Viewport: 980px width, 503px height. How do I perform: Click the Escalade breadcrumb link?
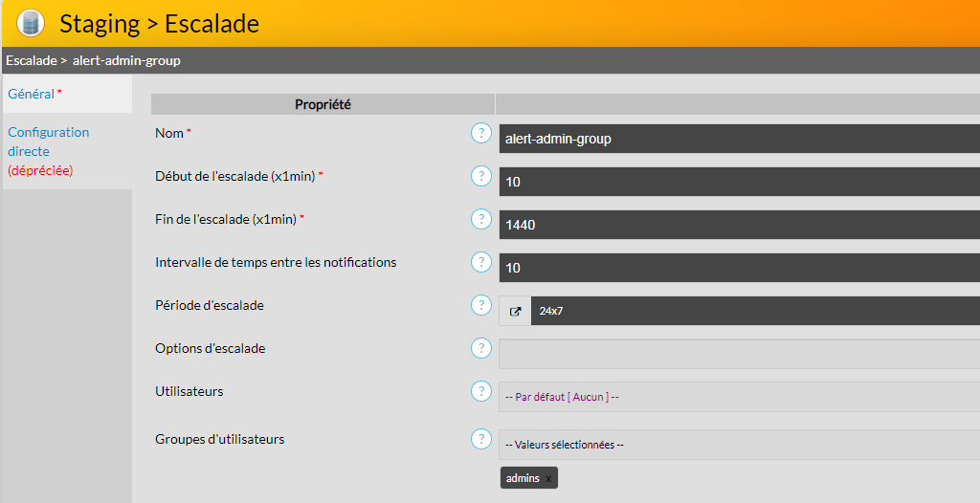pos(30,60)
